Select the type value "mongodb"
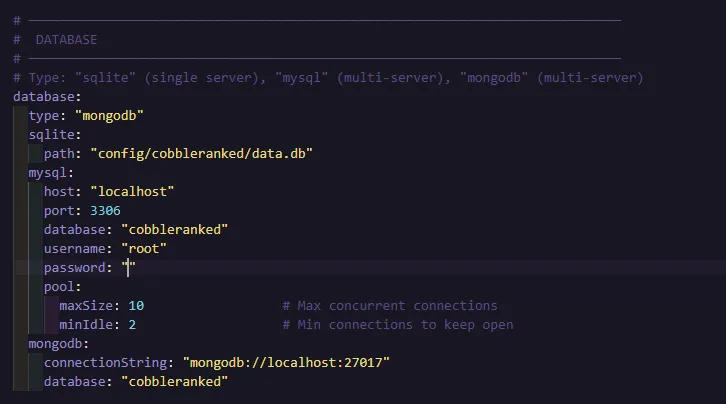The image size is (726, 404). (x=109, y=116)
